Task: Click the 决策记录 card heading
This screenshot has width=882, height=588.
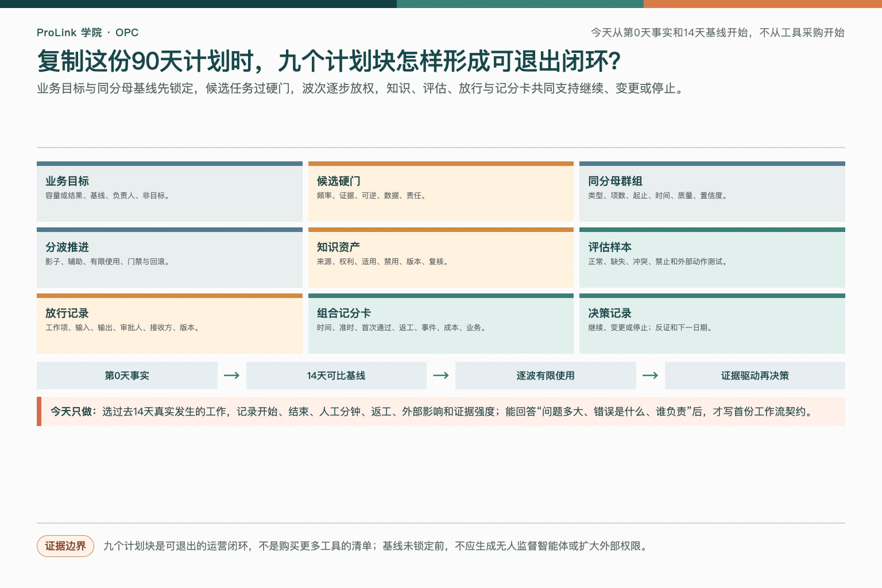Action: pos(610,313)
